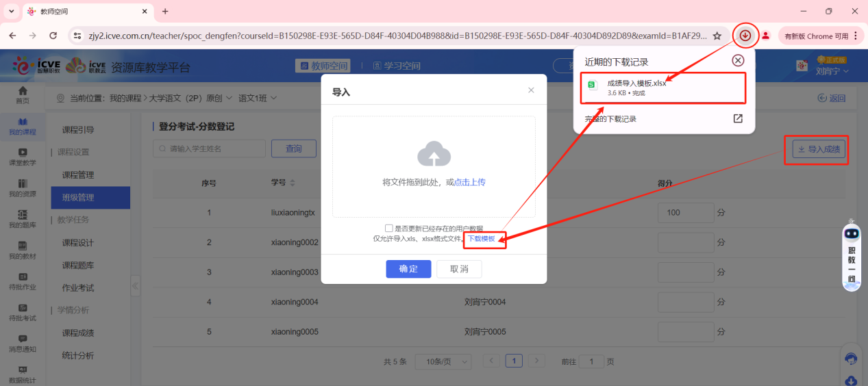Click the cloud upload icon in import dialog
Image resolution: width=868 pixels, height=386 pixels.
click(434, 155)
